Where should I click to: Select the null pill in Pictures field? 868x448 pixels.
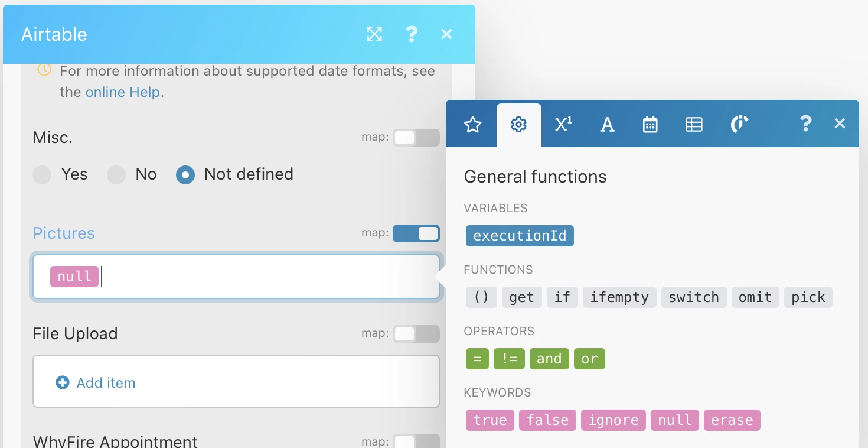click(x=74, y=277)
